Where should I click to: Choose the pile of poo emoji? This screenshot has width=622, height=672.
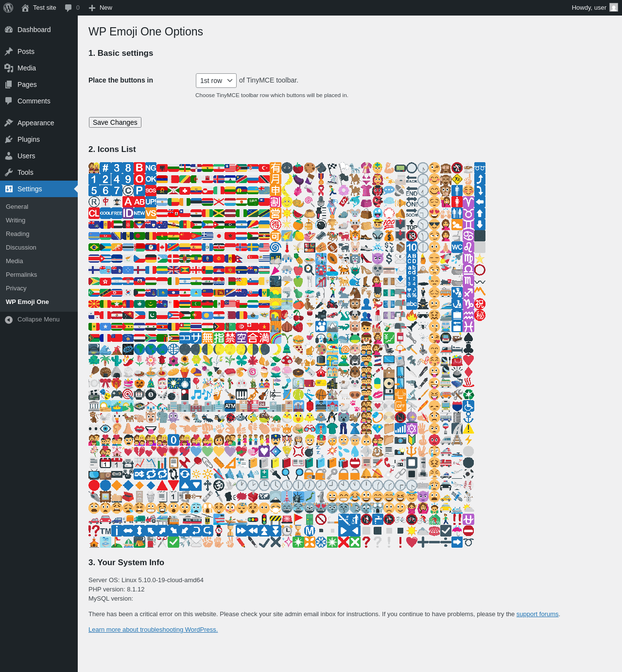click(378, 452)
